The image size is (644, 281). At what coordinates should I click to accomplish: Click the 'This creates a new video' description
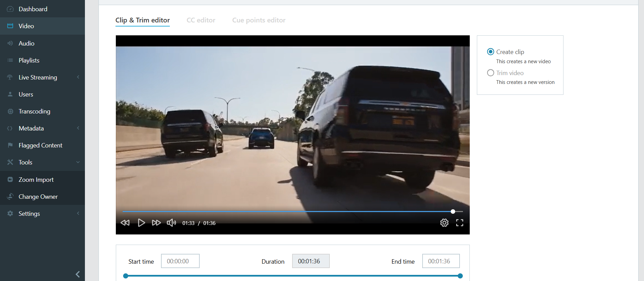tap(523, 62)
